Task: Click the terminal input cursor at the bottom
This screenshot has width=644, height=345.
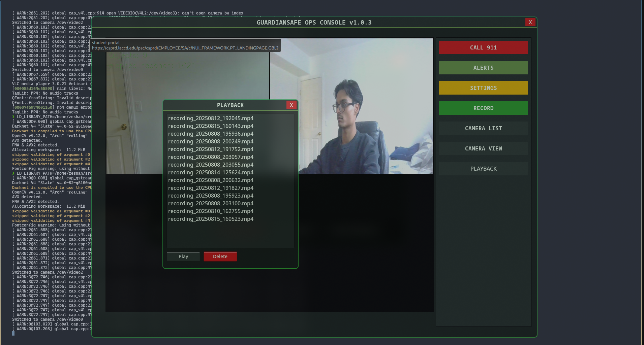Action: [13, 333]
